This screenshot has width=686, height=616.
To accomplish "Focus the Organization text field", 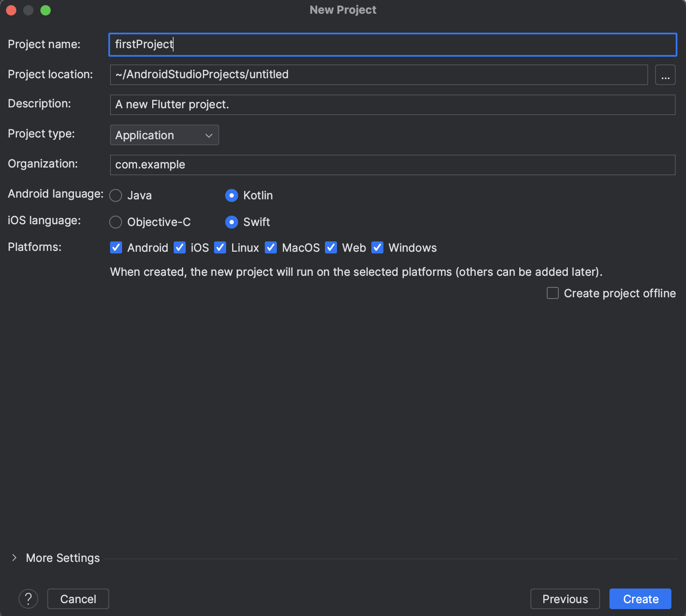I will coord(392,165).
